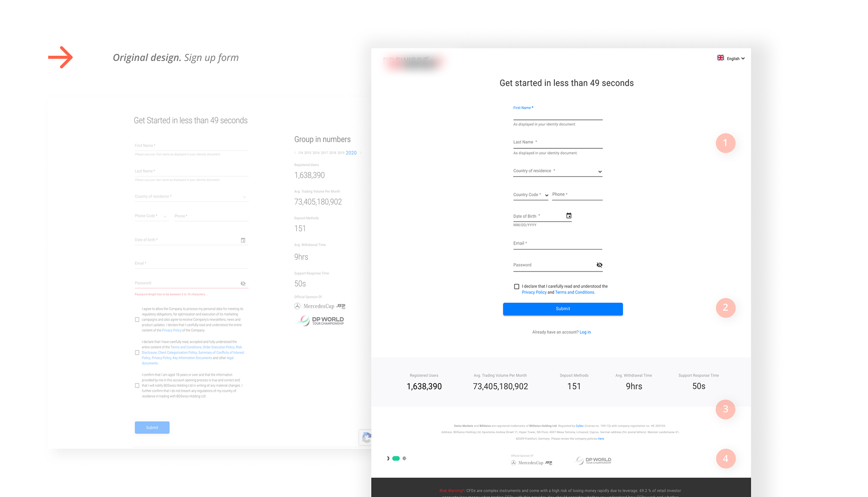Viewport: 868px width, 497px height.
Task: Open Terms and Conditions link in original design
Action: (186, 347)
